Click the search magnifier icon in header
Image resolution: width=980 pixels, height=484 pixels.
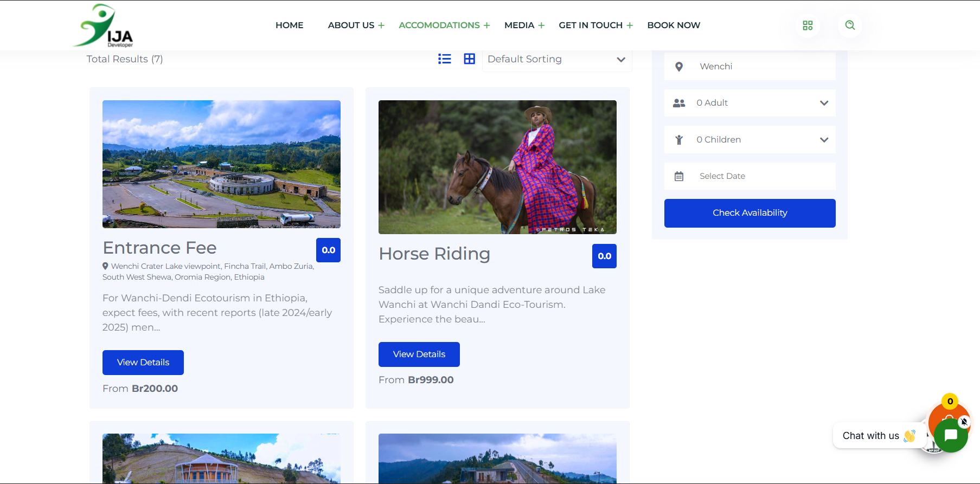849,25
